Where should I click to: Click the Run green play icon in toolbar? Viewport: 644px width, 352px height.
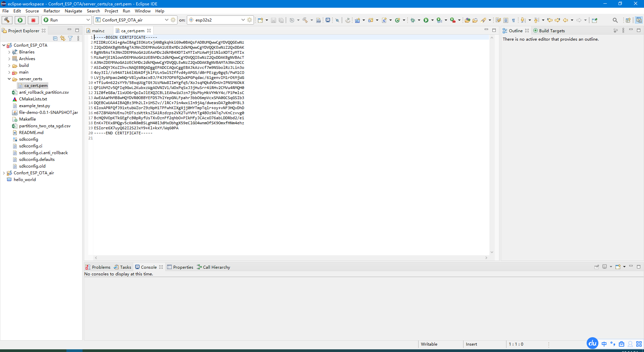click(426, 20)
